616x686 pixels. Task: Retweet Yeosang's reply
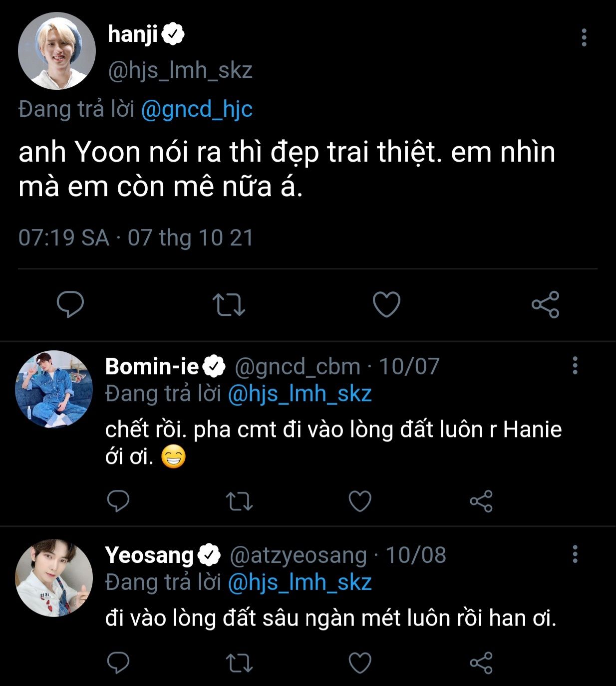(239, 663)
